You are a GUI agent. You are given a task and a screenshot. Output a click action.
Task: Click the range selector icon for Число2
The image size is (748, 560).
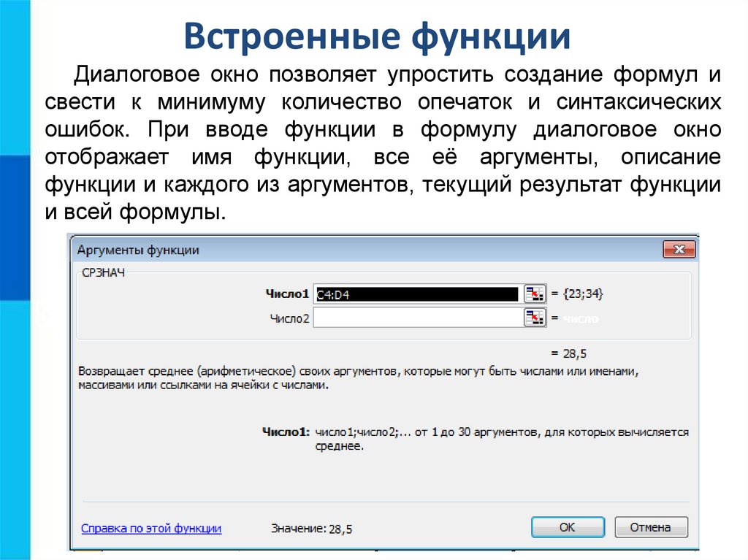pos(534,318)
